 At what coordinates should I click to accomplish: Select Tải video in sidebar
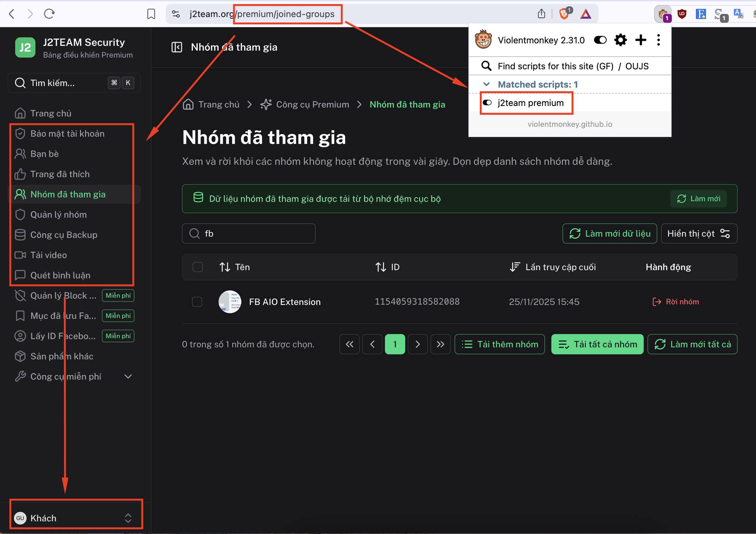(x=74, y=255)
